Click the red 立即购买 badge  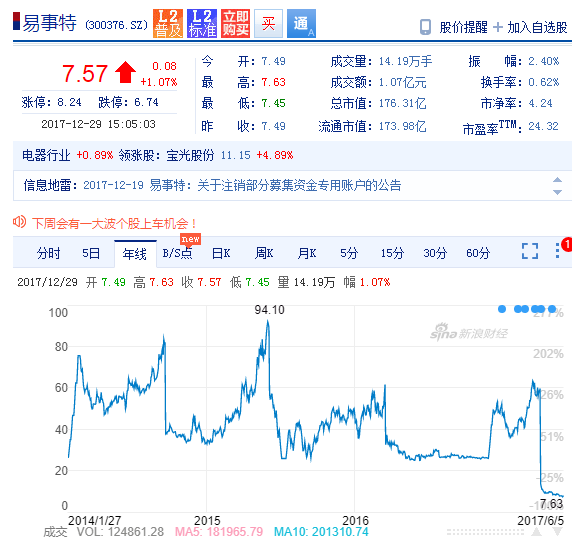point(235,23)
